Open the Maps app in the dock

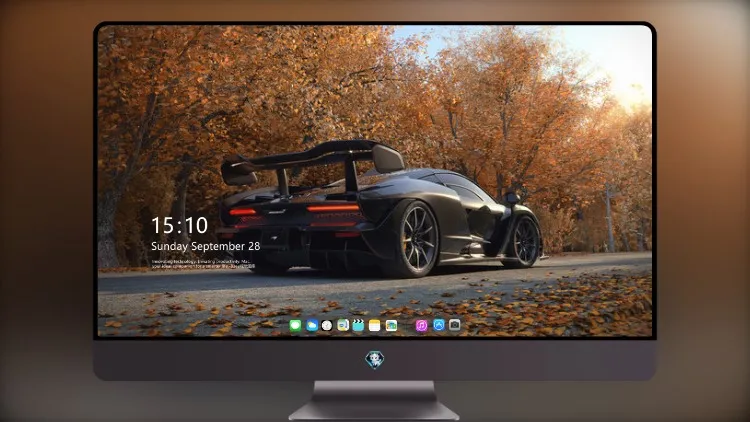point(343,326)
